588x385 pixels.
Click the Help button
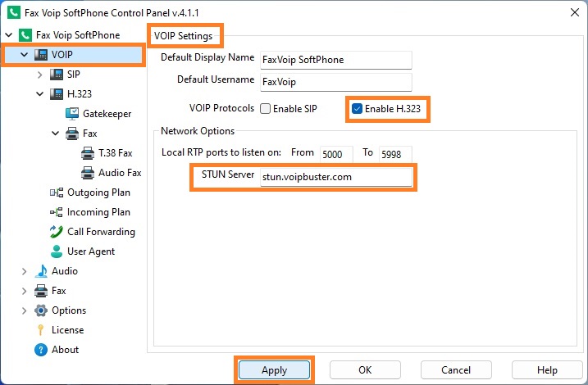tap(547, 370)
